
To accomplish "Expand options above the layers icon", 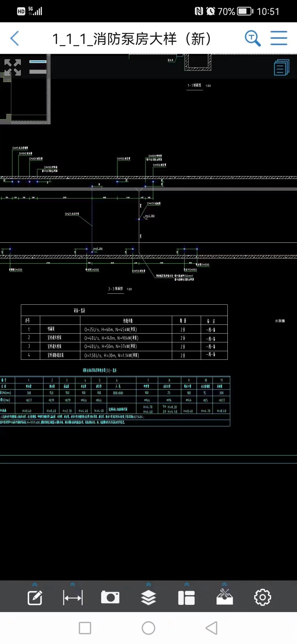I will 148,584.
